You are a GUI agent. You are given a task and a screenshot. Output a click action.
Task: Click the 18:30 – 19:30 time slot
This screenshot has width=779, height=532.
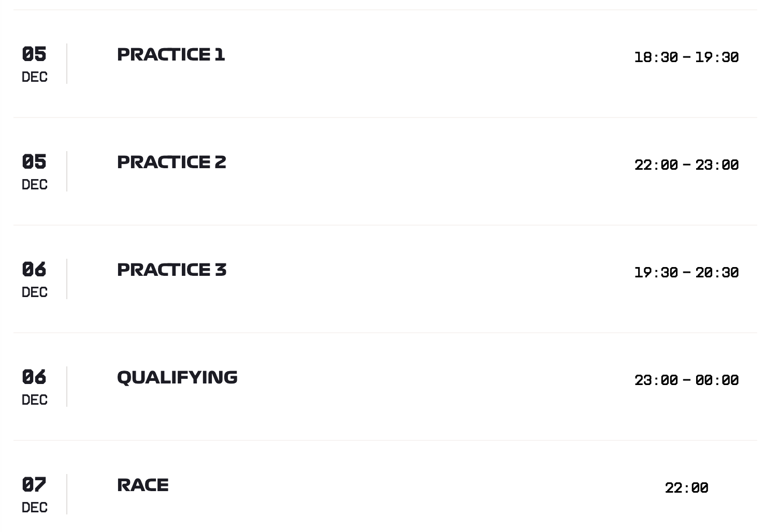tap(686, 57)
